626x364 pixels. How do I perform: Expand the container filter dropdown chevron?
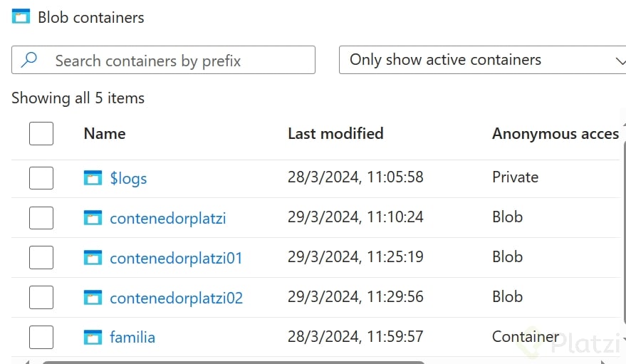pyautogui.click(x=619, y=61)
